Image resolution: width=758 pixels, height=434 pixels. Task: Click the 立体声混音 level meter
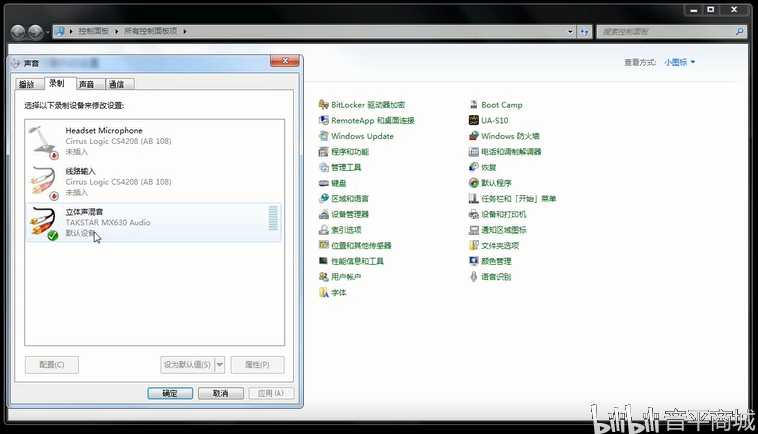pyautogui.click(x=273, y=218)
